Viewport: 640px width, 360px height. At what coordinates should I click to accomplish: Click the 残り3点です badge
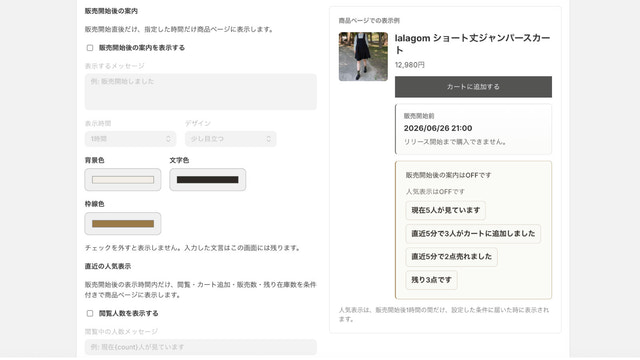[431, 280]
